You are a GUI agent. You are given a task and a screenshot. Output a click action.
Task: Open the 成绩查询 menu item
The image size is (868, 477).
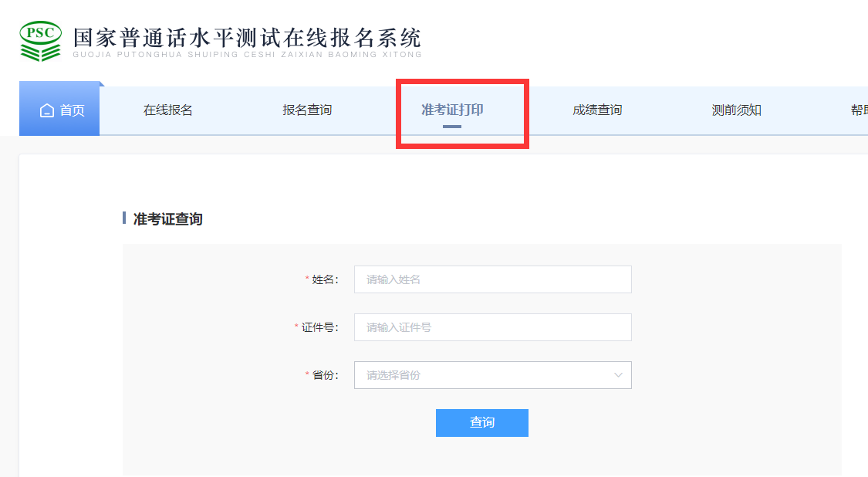[x=597, y=110]
